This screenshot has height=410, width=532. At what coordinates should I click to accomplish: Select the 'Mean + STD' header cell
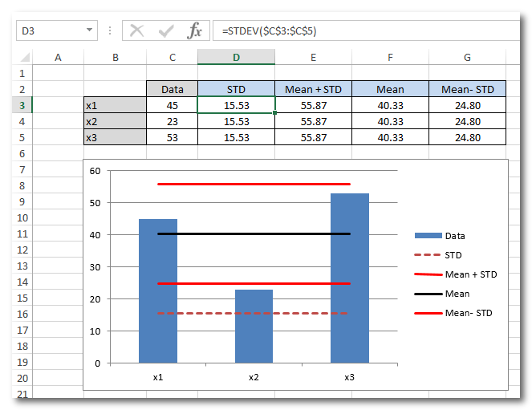pos(313,89)
